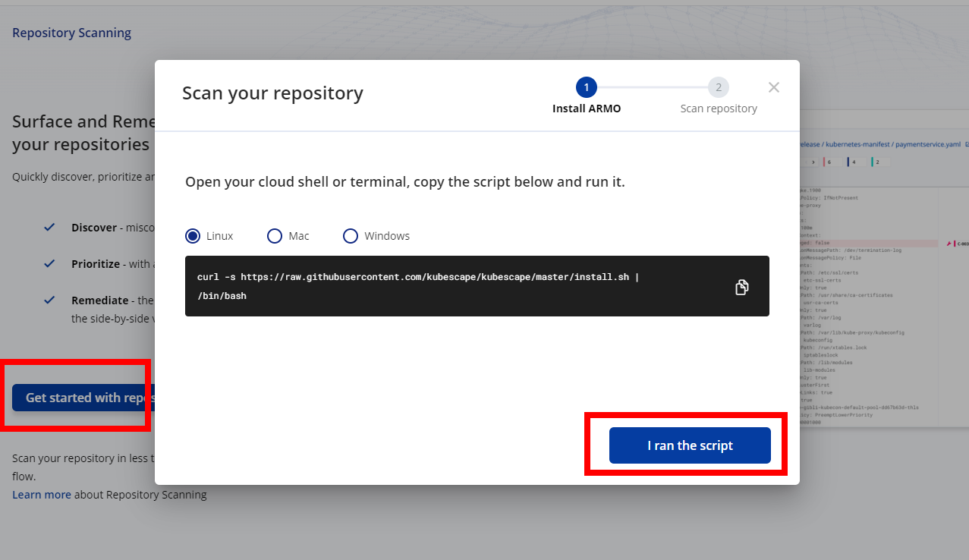The image size is (969, 560).
Task: Click the 'Scan your repository' dialog heading
Action: click(272, 93)
